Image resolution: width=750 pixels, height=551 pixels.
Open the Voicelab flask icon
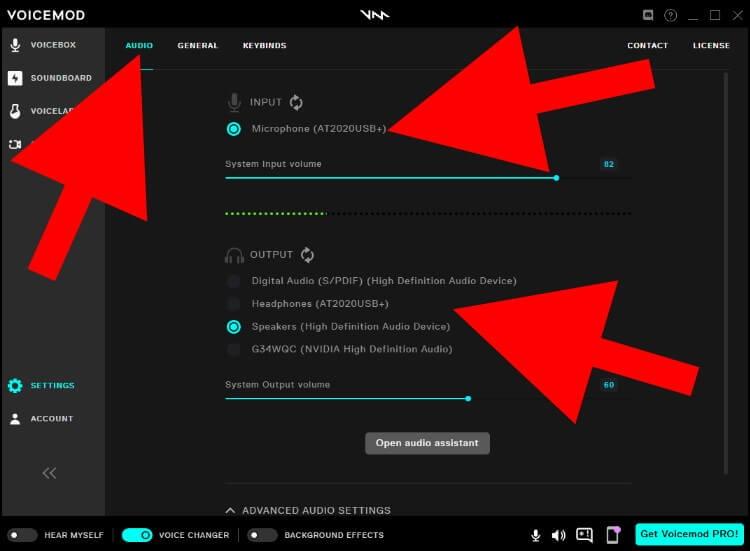pos(15,111)
